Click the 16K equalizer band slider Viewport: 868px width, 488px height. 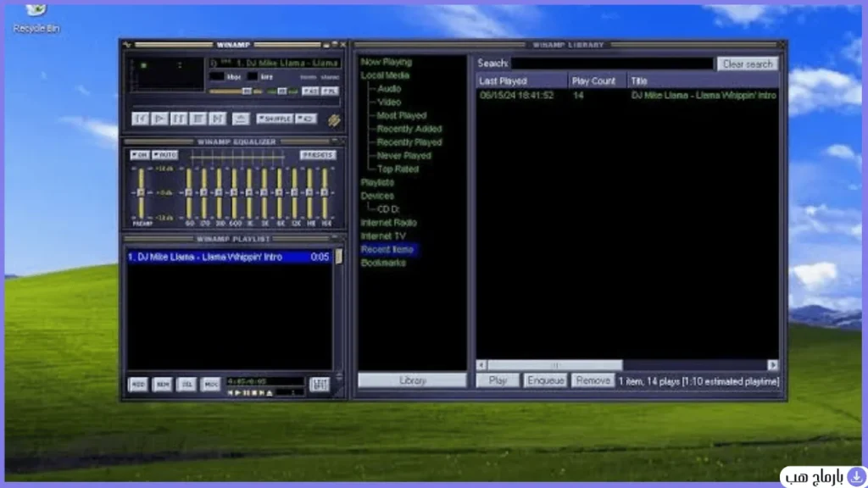325,192
